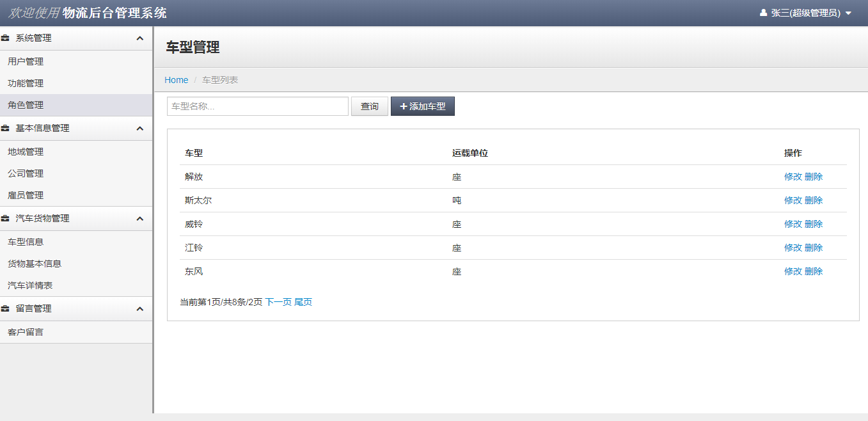Click briefcase icon beside 系统管理
Viewport: 868px width, 421px height.
click(6, 38)
